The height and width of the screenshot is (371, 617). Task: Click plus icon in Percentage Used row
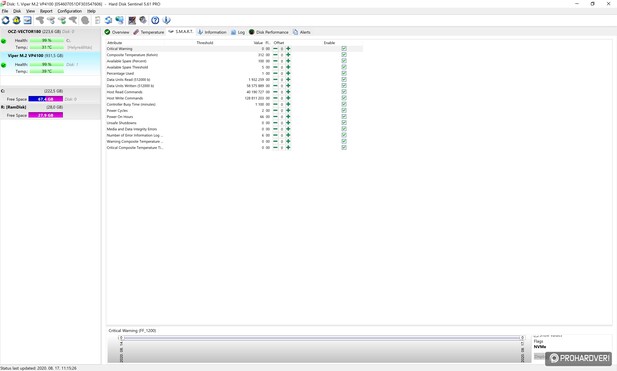click(x=288, y=73)
